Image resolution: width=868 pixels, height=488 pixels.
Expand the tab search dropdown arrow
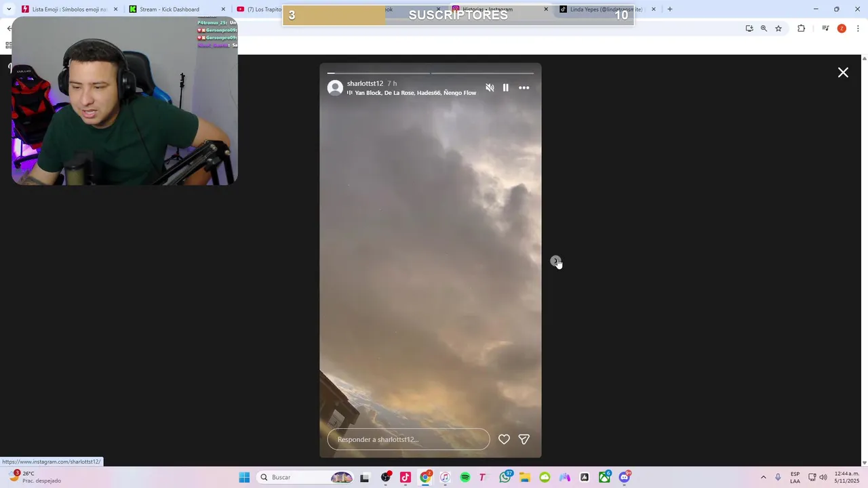[9, 9]
